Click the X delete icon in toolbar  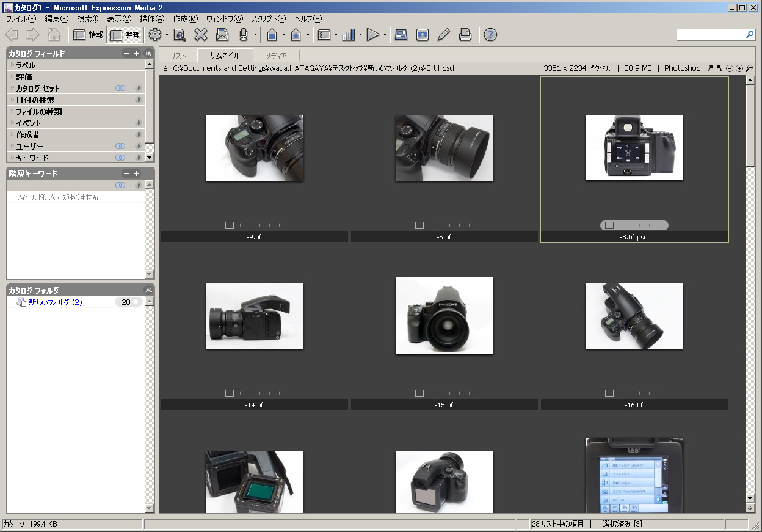point(201,35)
